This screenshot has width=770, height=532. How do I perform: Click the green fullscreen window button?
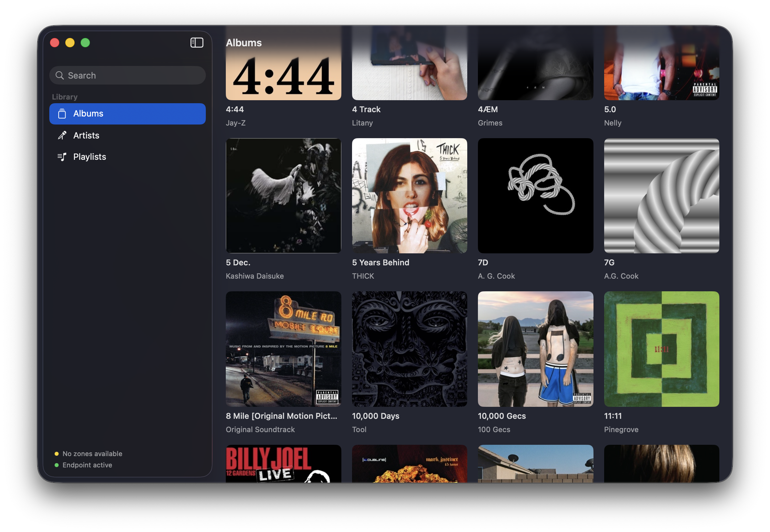pyautogui.click(x=85, y=43)
